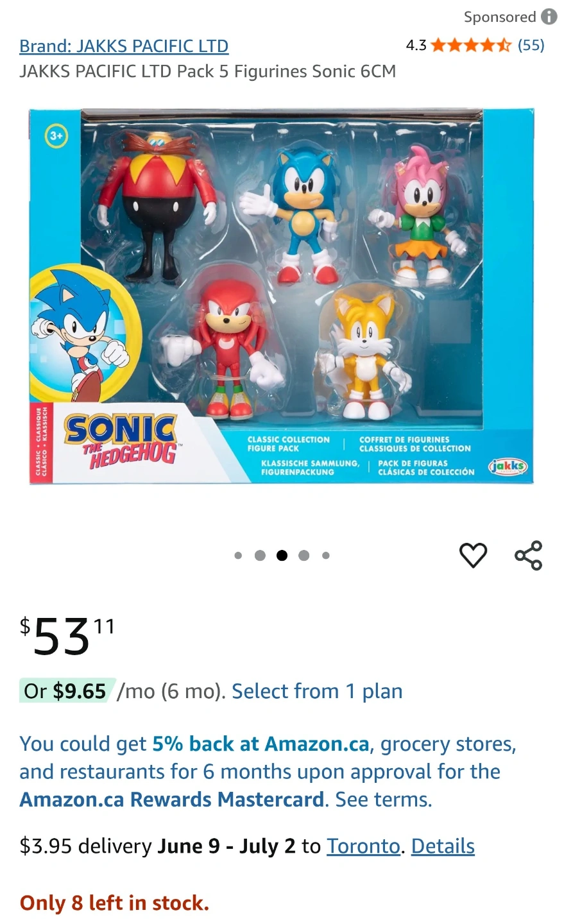Tap the JAKKS Pack 5 Figurines product title
Image resolution: width=564 pixels, height=924 pixels.
coord(207,71)
